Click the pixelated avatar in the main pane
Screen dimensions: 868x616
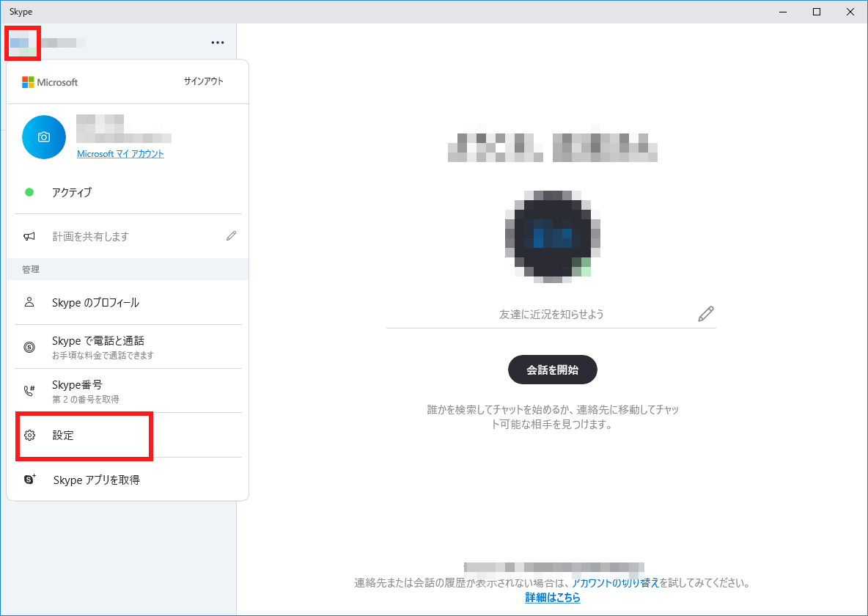[553, 237]
